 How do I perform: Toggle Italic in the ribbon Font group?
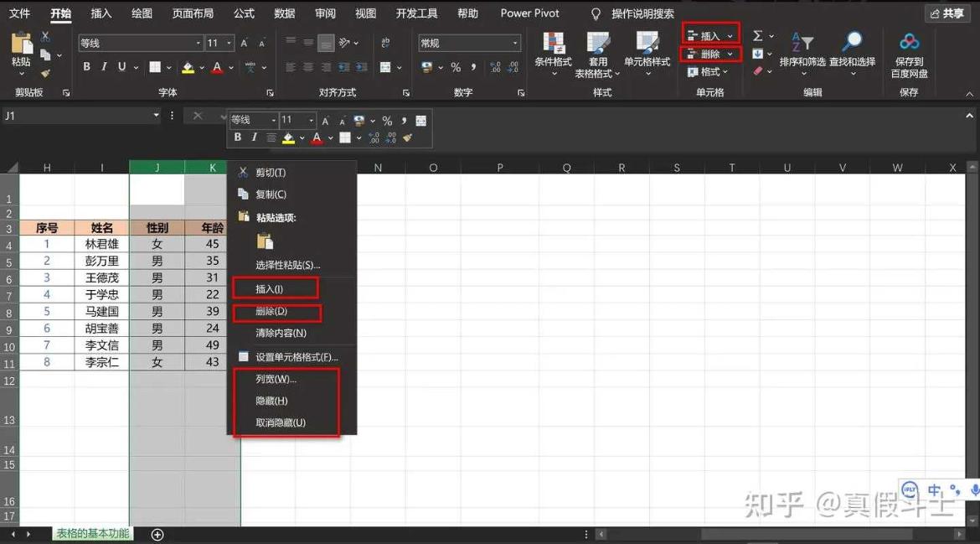coord(104,67)
